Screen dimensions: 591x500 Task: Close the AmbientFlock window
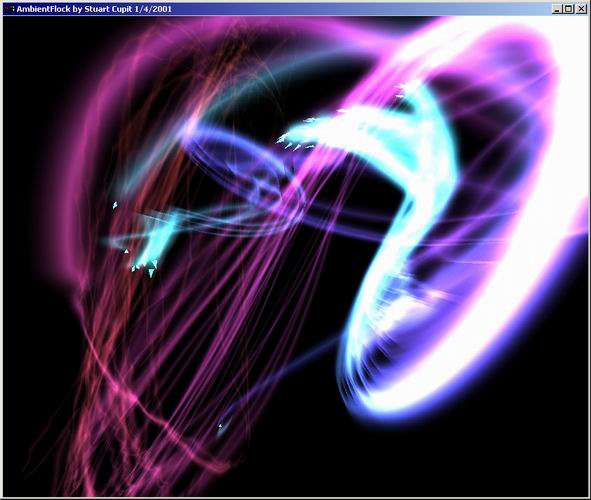(581, 9)
